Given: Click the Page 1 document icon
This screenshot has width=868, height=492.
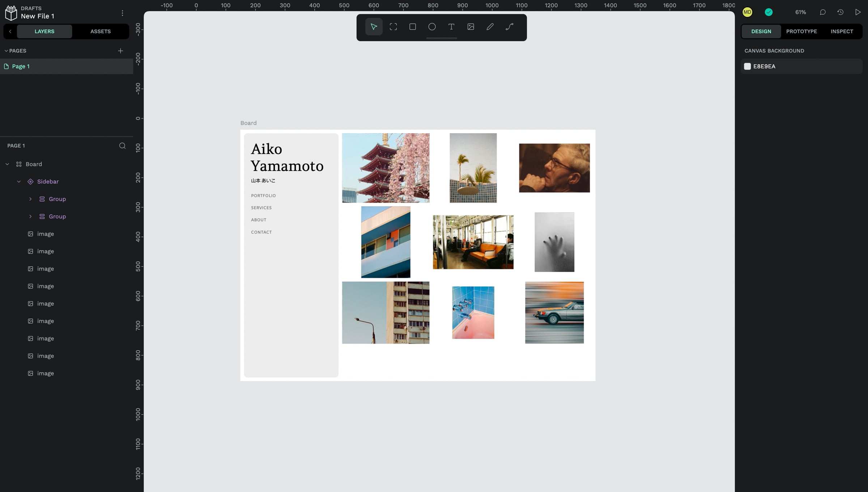Looking at the screenshot, I should [x=6, y=67].
